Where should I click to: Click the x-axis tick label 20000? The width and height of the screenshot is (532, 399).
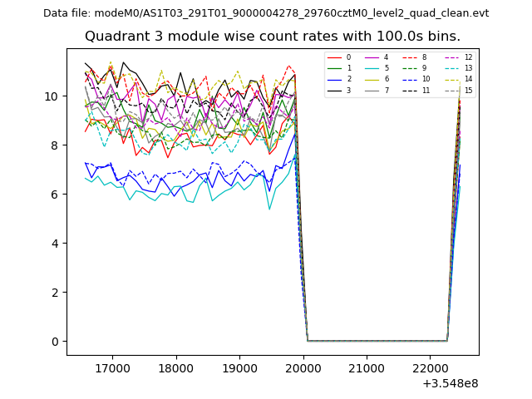click(x=303, y=367)
